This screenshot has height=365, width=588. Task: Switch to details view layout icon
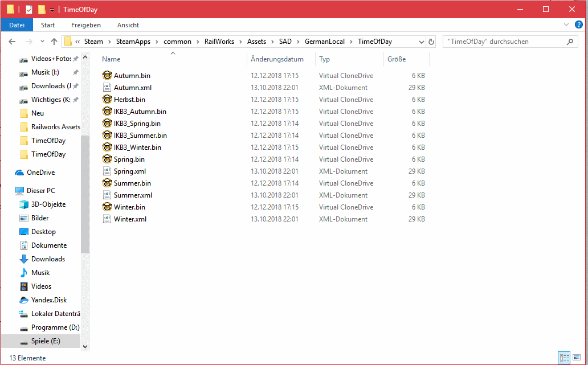(564, 357)
